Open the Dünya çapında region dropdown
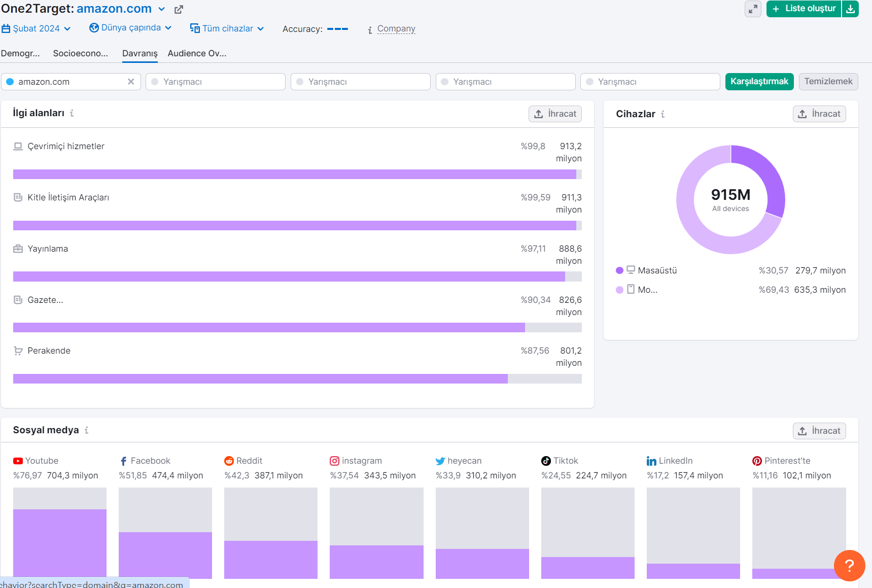This screenshot has height=588, width=872. (130, 27)
